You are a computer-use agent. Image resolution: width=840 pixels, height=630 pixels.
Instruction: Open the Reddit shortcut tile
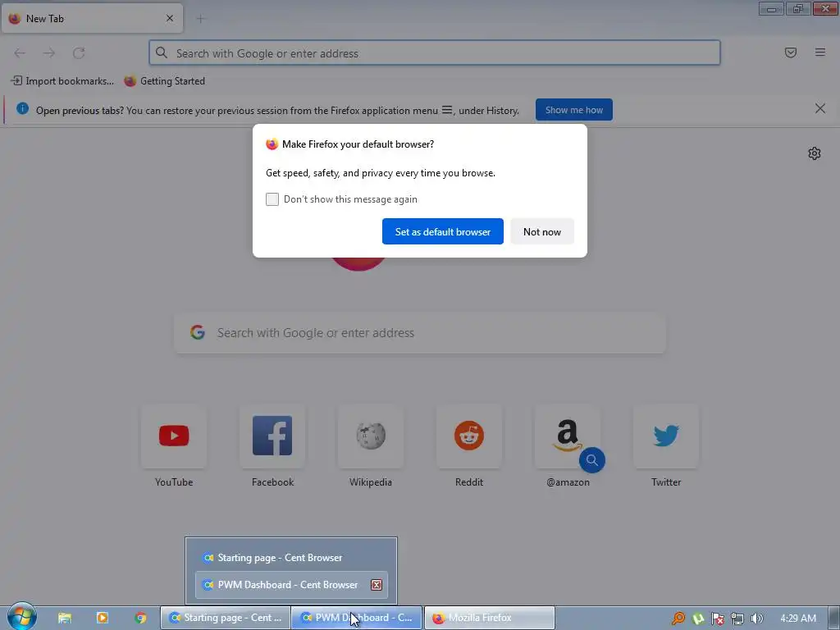pos(469,436)
